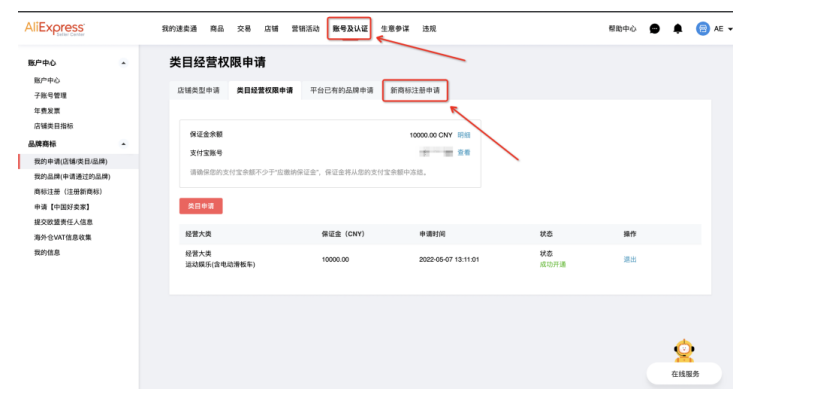Click the 保证金余额 label
Screen dimensions: 830x402
(206, 135)
